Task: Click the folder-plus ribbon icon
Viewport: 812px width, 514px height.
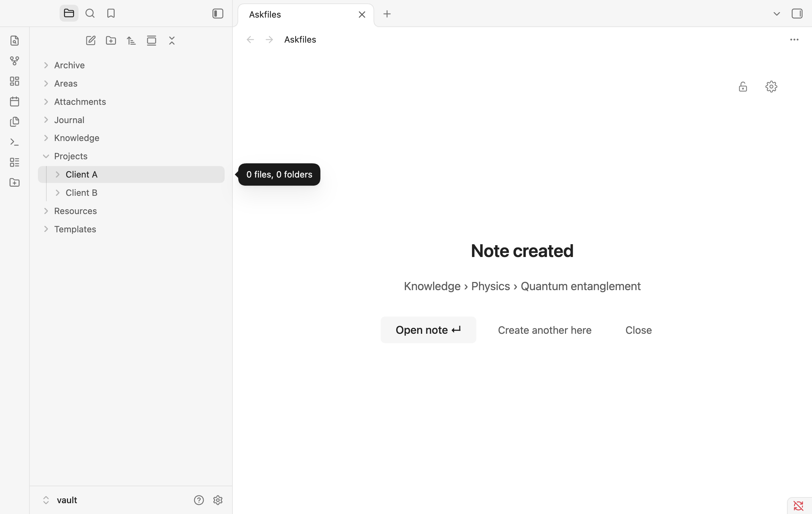Action: (15, 183)
